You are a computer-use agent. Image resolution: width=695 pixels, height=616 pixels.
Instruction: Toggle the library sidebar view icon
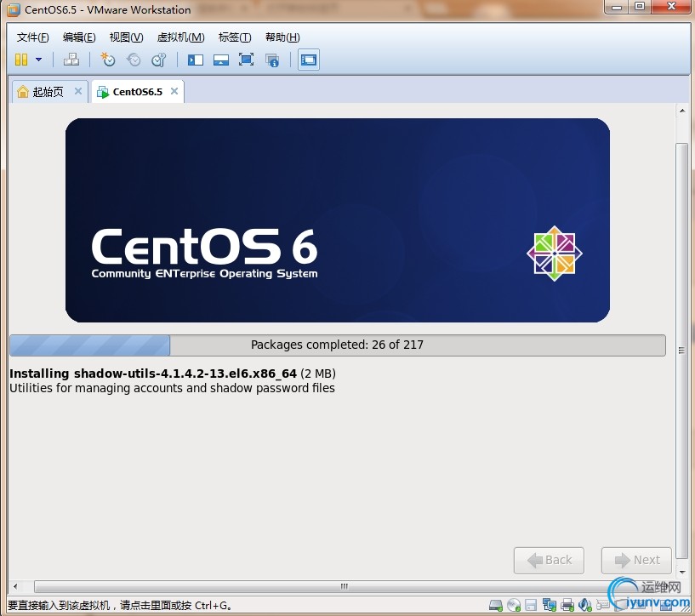(196, 60)
